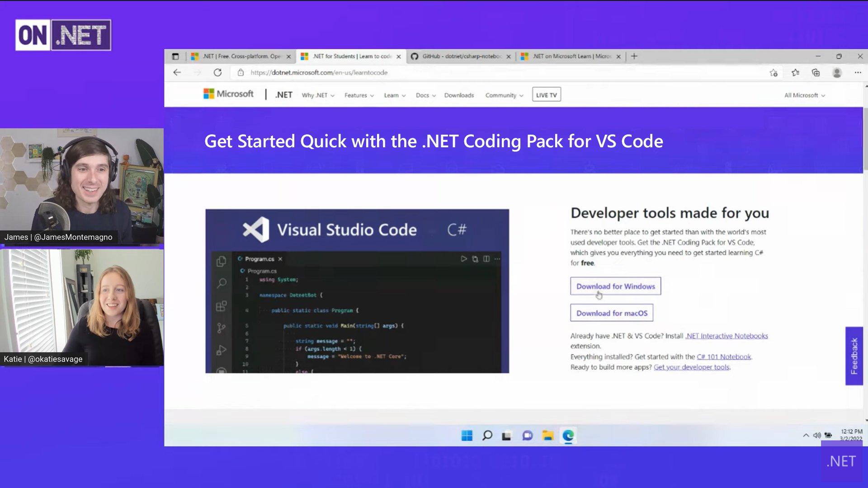Screen dimensions: 868x488
Task: Open the Favorites list icon
Action: coord(795,72)
